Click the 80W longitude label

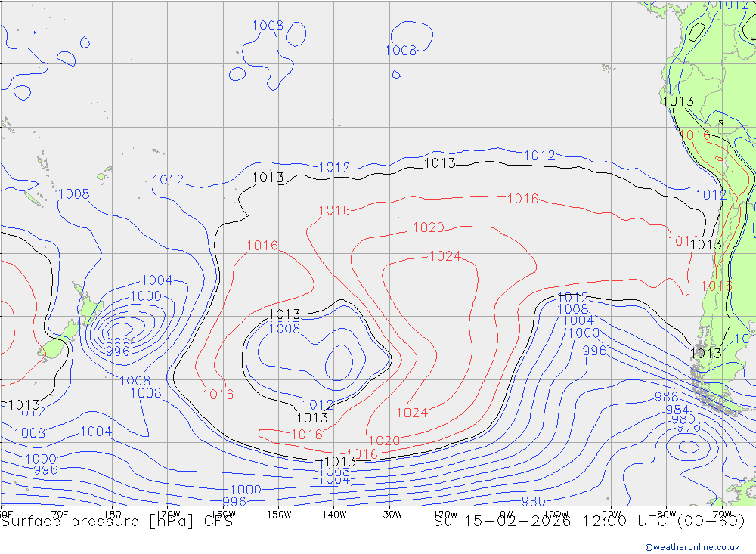(667, 515)
